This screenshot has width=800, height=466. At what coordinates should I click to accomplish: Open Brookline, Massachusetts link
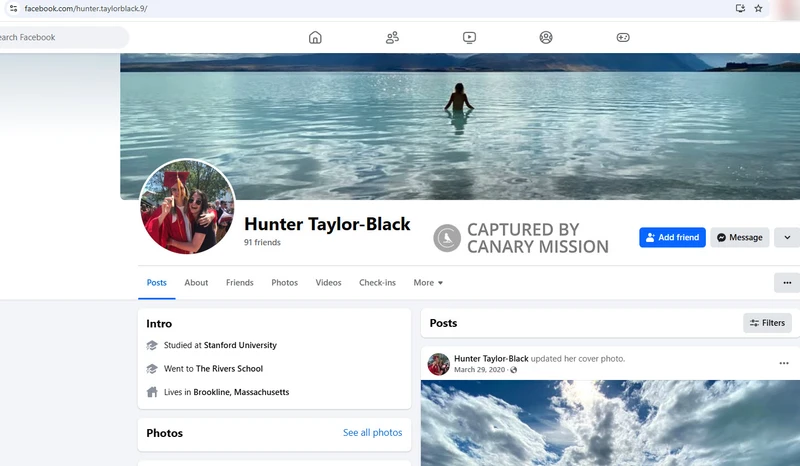(241, 393)
